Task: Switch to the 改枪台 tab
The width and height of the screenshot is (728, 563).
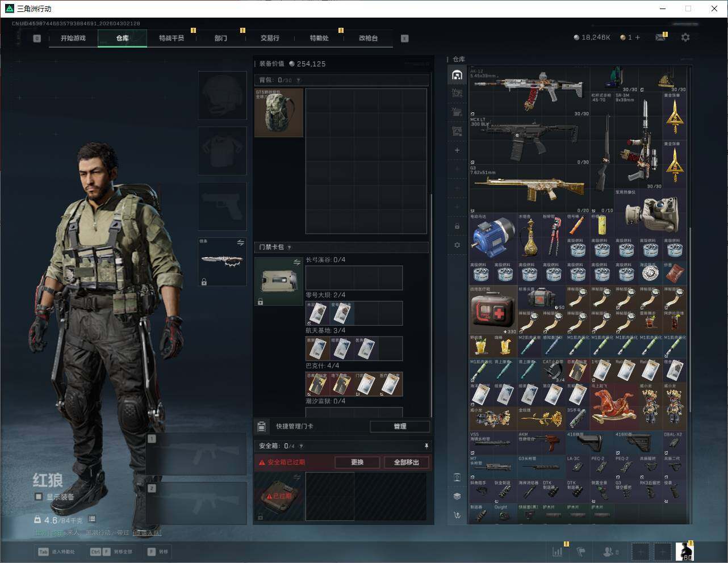Action: pos(368,38)
